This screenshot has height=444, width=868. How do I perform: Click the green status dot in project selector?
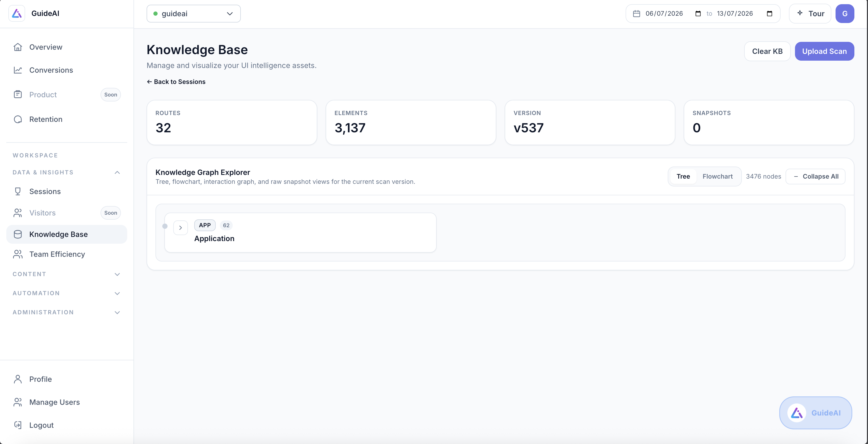click(155, 13)
